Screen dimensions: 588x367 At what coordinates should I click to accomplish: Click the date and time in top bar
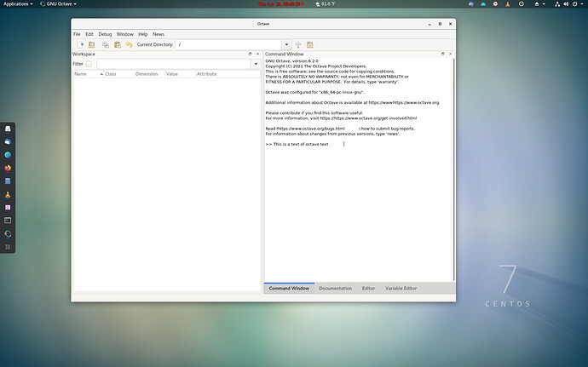(x=281, y=3)
